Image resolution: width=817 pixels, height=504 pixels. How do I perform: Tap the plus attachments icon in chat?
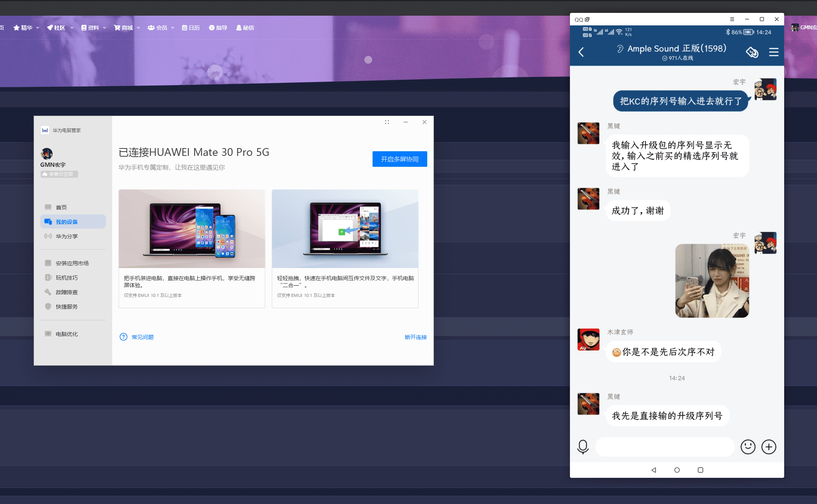(769, 447)
